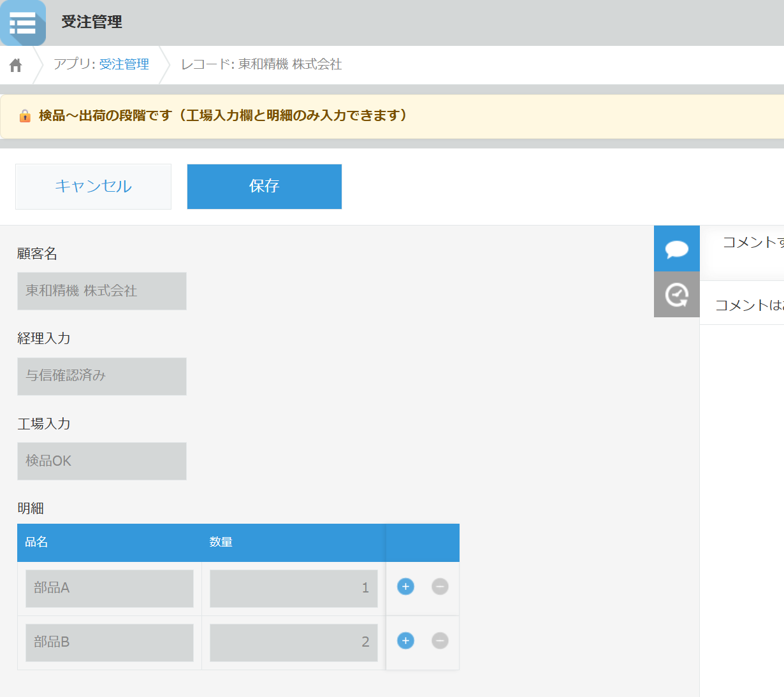Click the lock icon in the notice banner
The image size is (784, 697).
point(25,115)
